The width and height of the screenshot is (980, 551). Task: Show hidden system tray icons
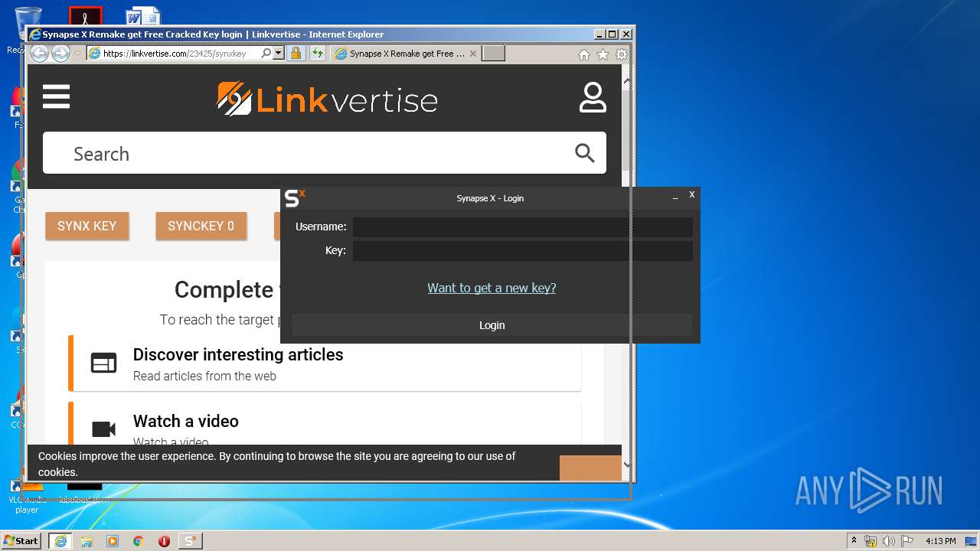point(854,541)
